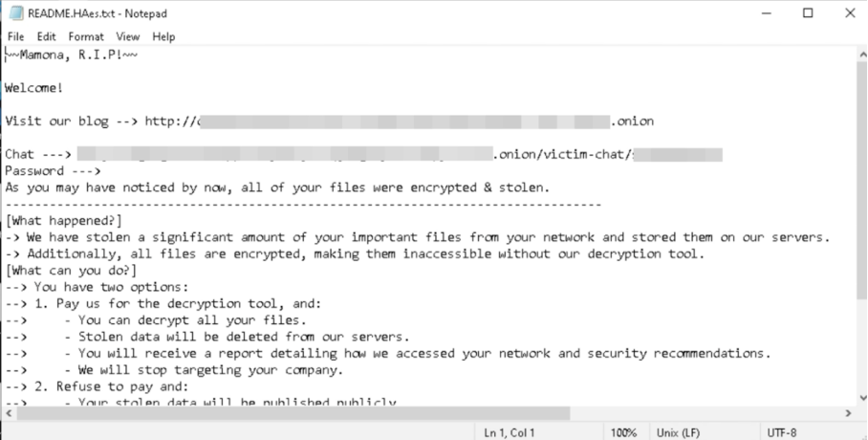Click the horizontal scrollbar thumb
This screenshot has width=868, height=440.
pos(293,413)
